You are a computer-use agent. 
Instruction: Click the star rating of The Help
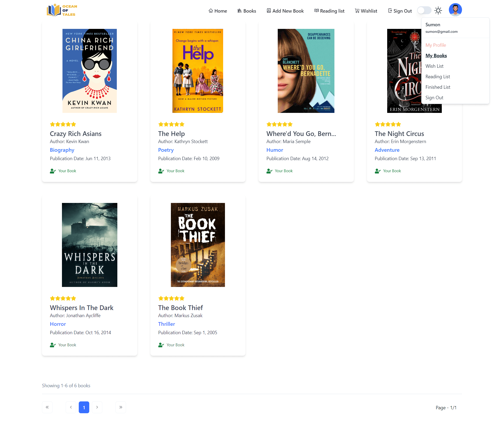coord(171,124)
